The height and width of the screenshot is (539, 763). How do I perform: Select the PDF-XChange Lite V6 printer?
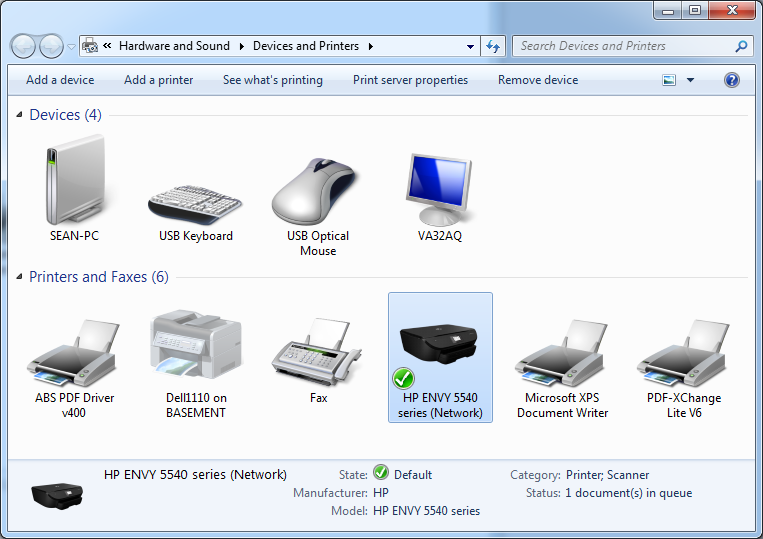pyautogui.click(x=683, y=353)
